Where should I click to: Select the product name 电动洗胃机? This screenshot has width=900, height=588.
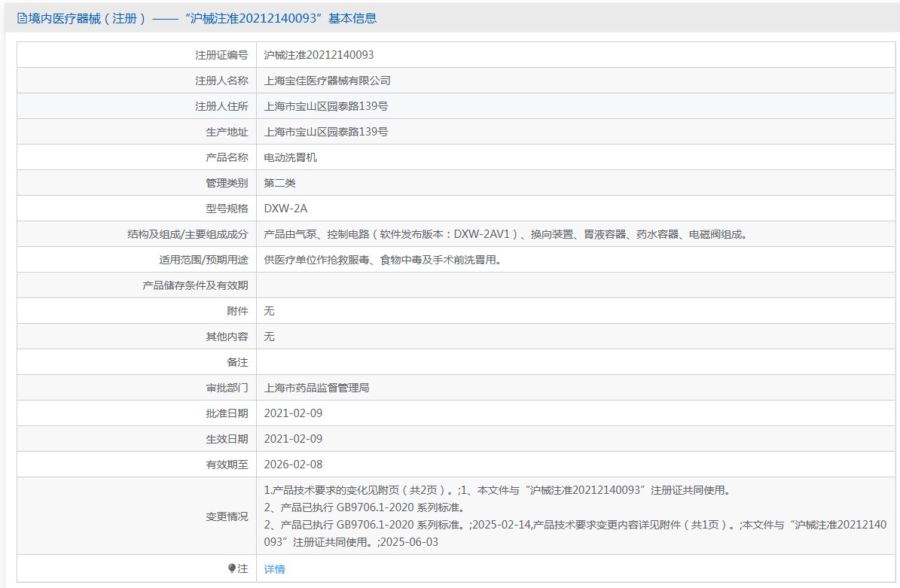pyautogui.click(x=290, y=157)
